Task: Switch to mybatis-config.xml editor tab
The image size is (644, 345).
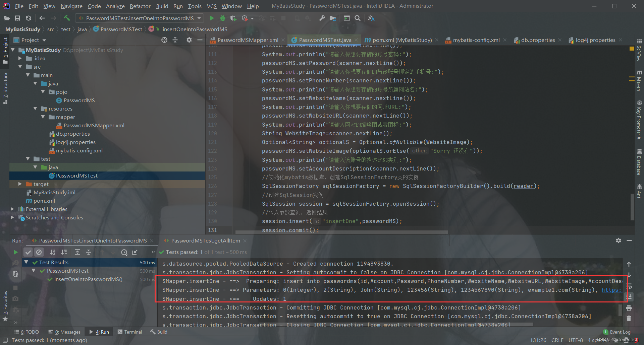Action: pos(476,40)
